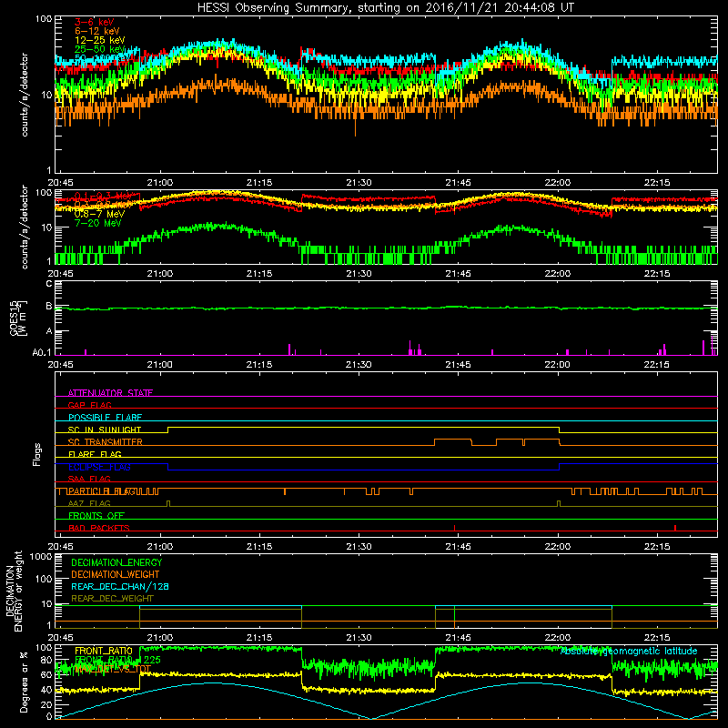Click the DECIMATION_ENERGY legend label
Screen dimensions: 728x728
point(116,562)
